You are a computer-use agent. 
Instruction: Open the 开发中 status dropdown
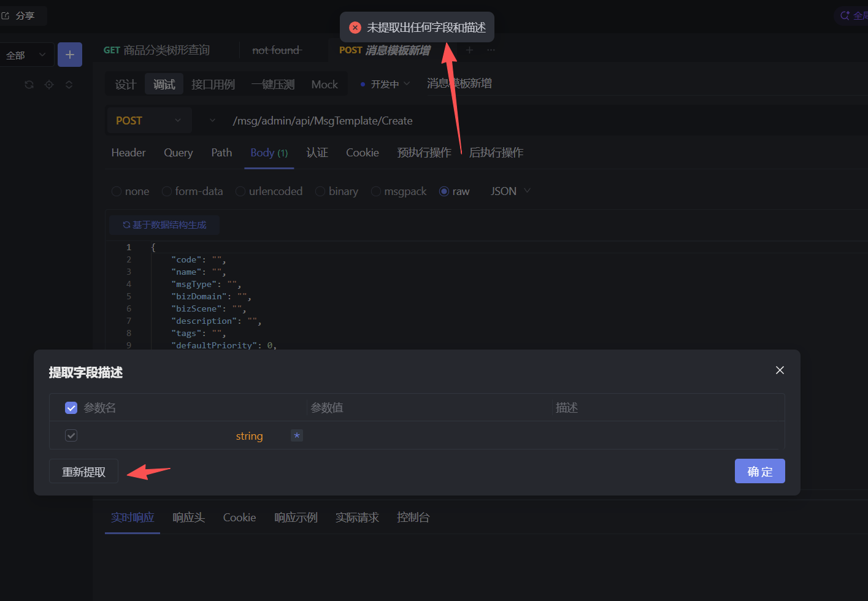(x=385, y=84)
